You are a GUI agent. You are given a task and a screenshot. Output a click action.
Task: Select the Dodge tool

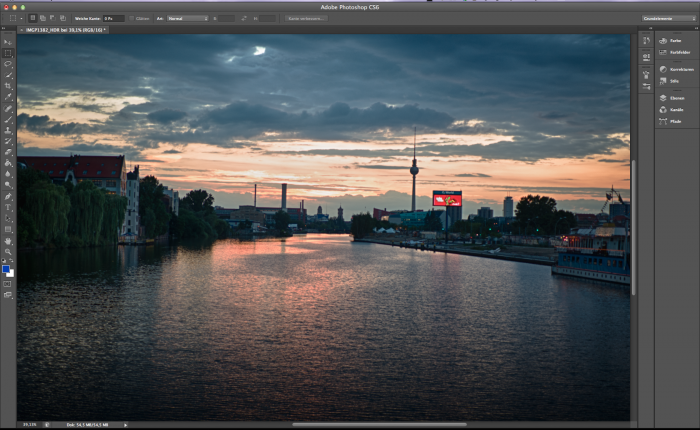[x=8, y=184]
